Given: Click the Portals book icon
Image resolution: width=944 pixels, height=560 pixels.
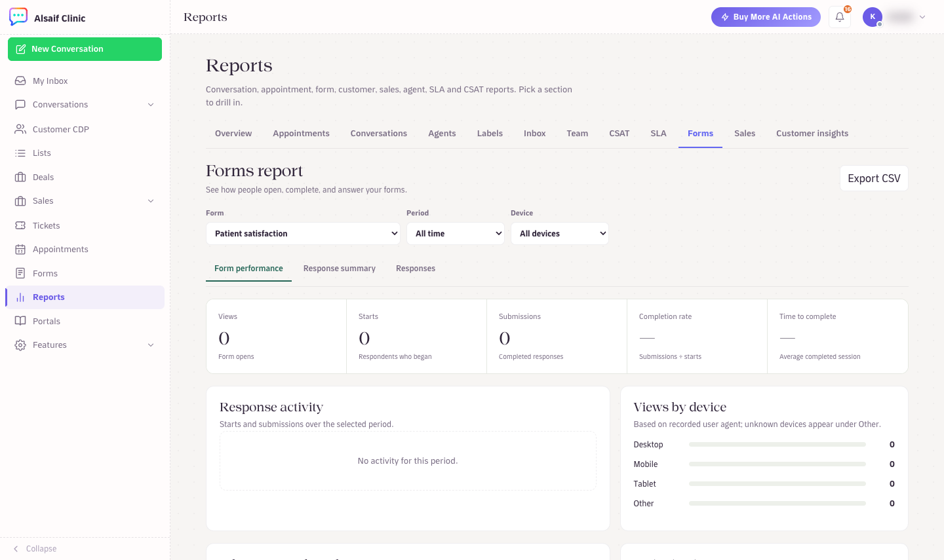Looking at the screenshot, I should coord(20,321).
